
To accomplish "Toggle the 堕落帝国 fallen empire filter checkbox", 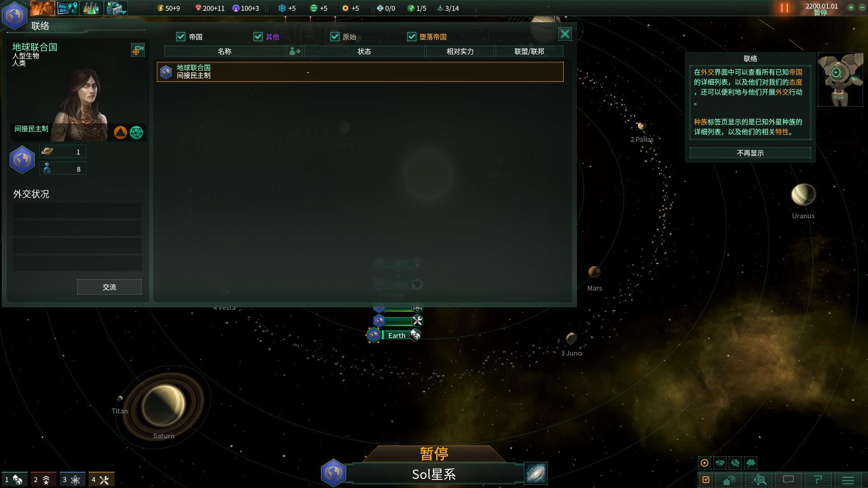I will [411, 36].
